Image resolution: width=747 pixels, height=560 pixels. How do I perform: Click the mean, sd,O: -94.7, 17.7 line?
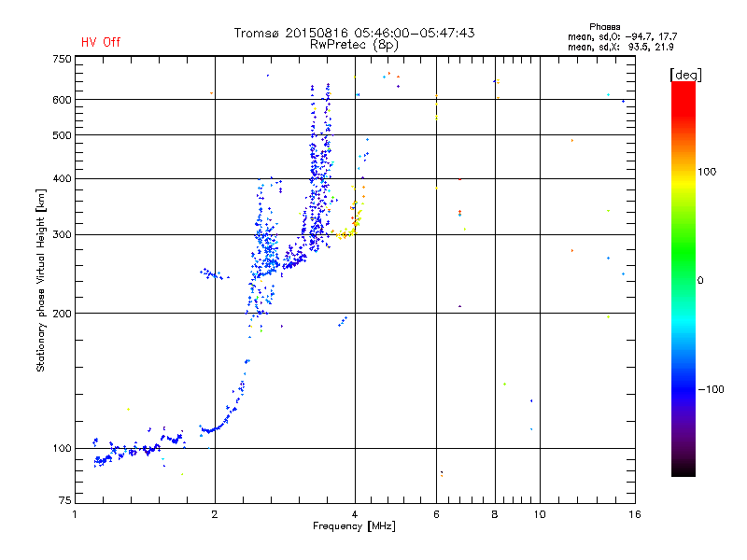(622, 36)
